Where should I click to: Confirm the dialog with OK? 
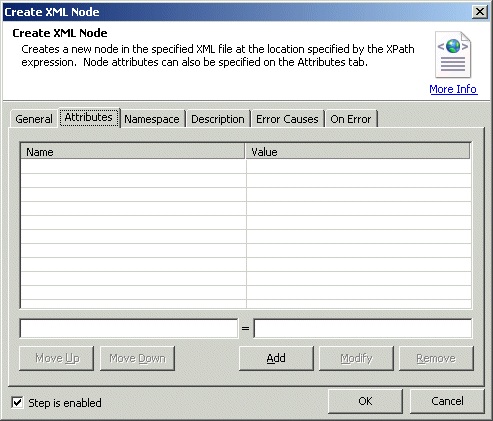coord(365,401)
